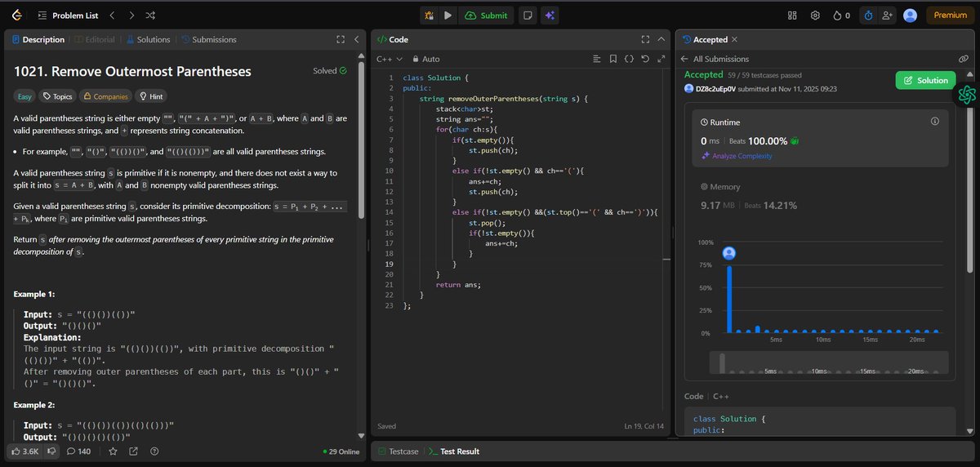Open the notes icon next to Submit
Screen dimensions: 980x467
point(528,15)
